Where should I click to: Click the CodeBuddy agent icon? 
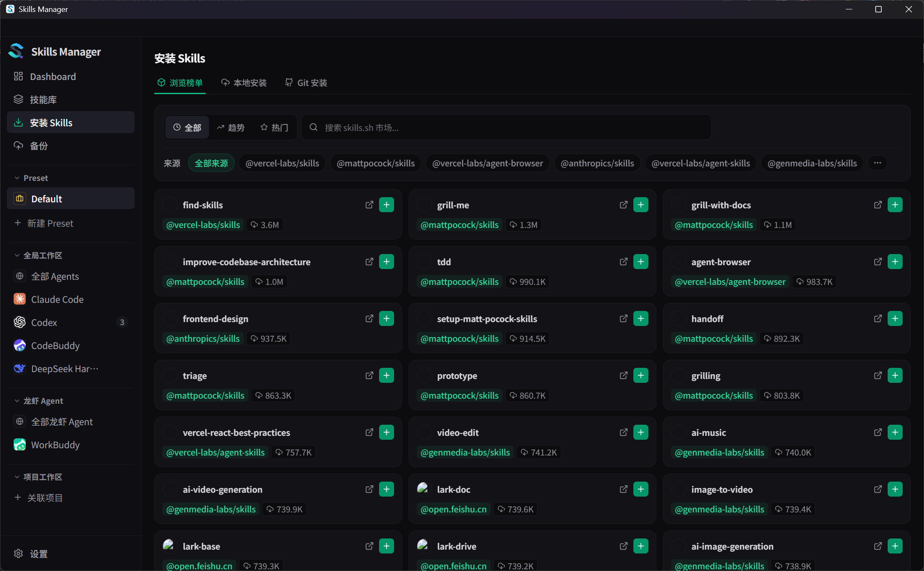pos(20,345)
